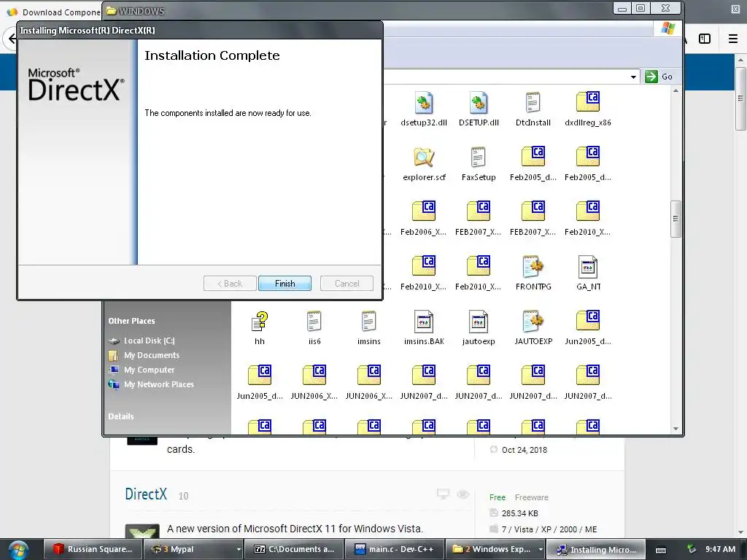Open the Local Disk (C:) drive icon
Screen dimensions: 747x560
(114, 341)
